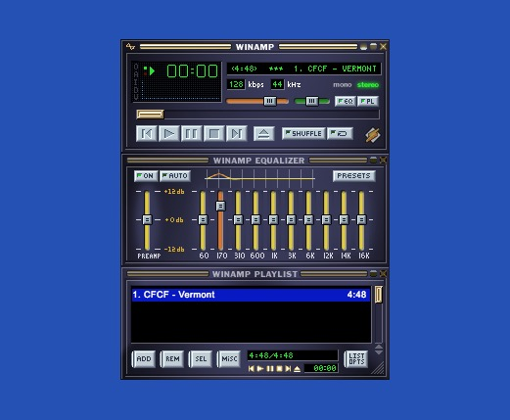Click the equalizer curve graph display
The width and height of the screenshot is (510, 420).
coord(259,178)
